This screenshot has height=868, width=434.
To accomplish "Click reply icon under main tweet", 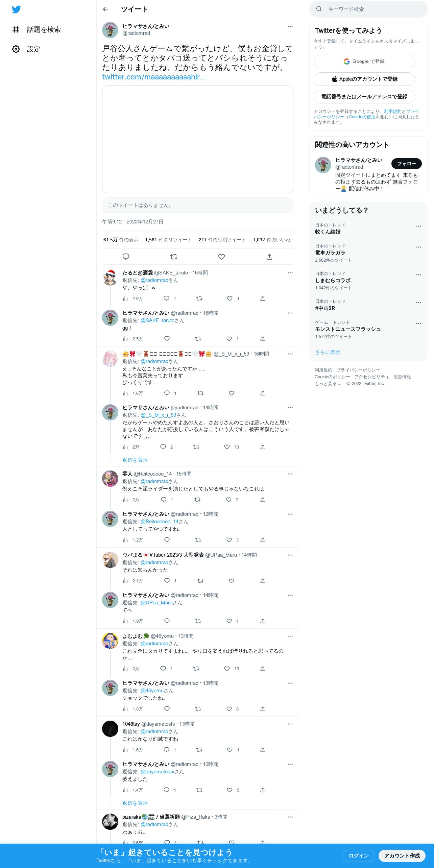I will point(126,257).
